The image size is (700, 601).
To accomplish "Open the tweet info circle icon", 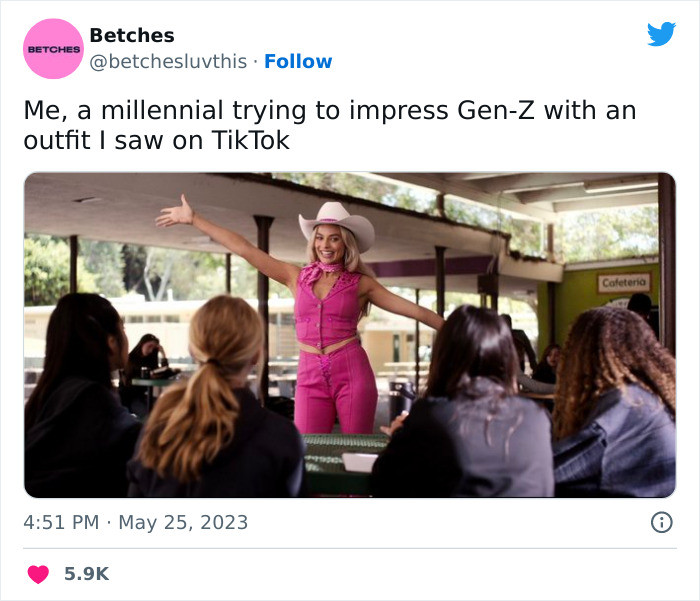I will coord(661,522).
